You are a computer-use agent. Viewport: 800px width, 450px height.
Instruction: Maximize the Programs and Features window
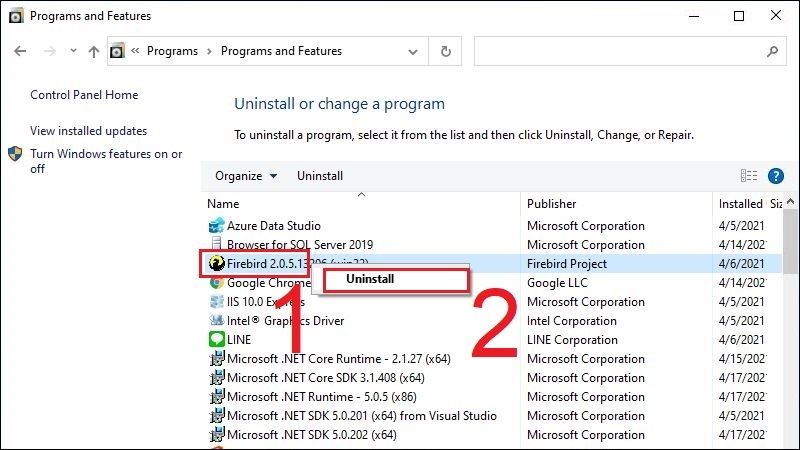point(739,16)
